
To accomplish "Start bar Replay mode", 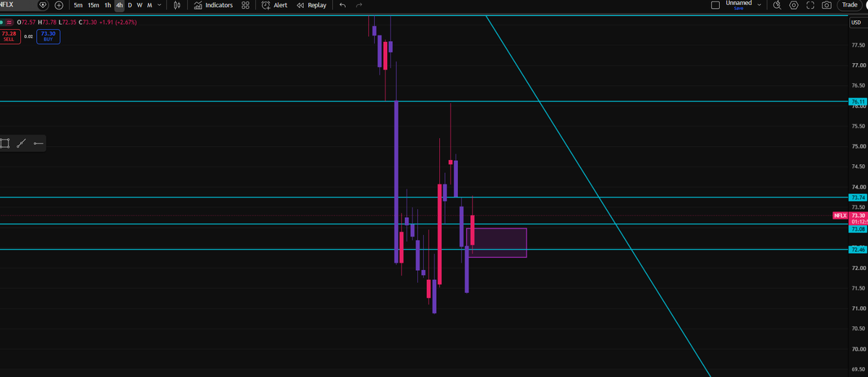I will [x=312, y=5].
